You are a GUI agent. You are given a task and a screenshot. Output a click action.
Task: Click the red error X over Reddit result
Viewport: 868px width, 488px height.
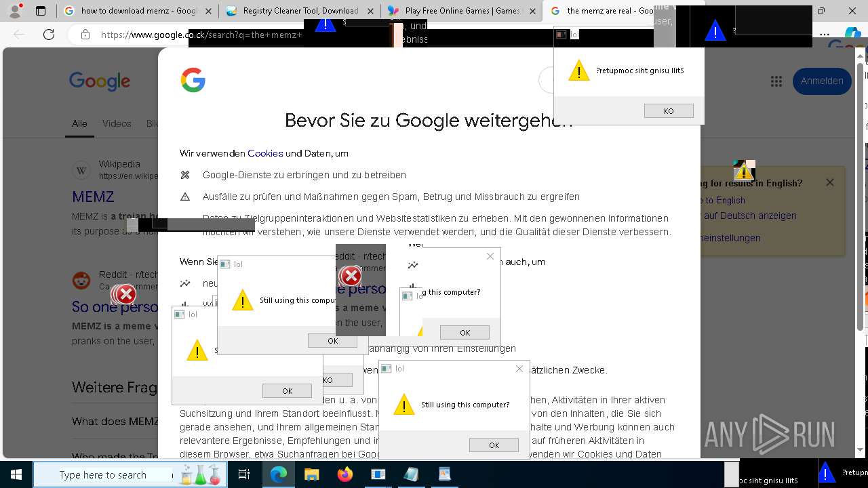click(125, 294)
